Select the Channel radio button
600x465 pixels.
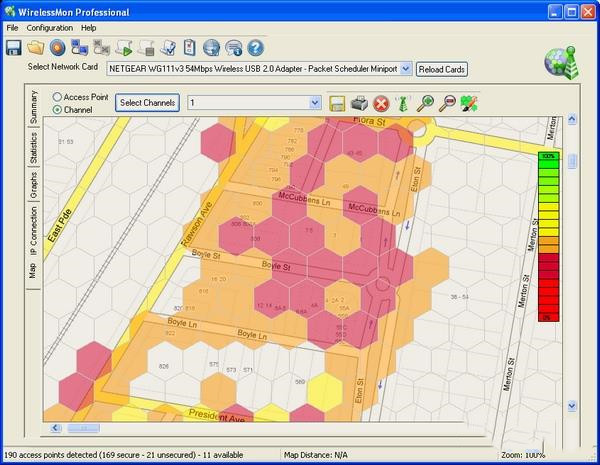tap(57, 109)
